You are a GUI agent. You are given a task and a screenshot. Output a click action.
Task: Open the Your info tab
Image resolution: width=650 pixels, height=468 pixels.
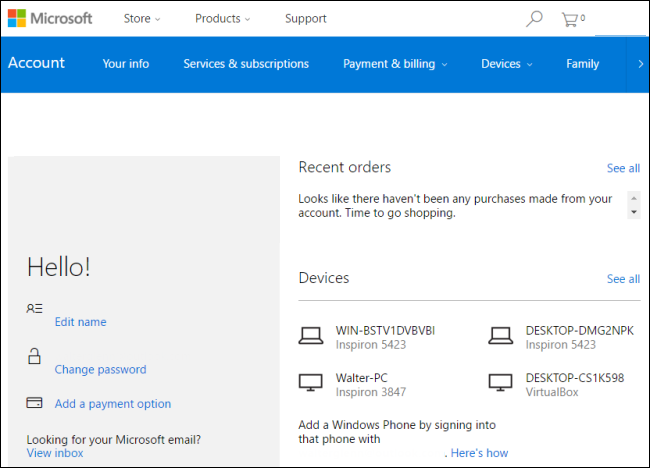pos(126,64)
